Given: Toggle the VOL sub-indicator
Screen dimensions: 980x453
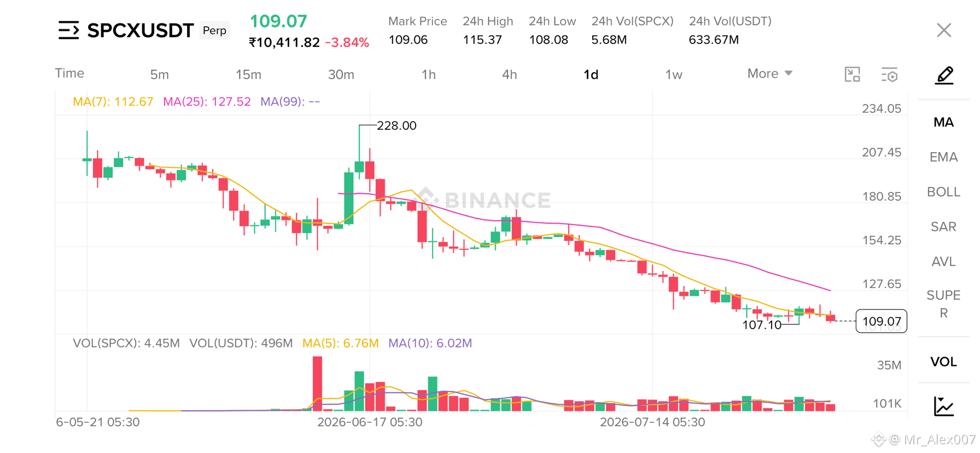Looking at the screenshot, I should coord(943,362).
